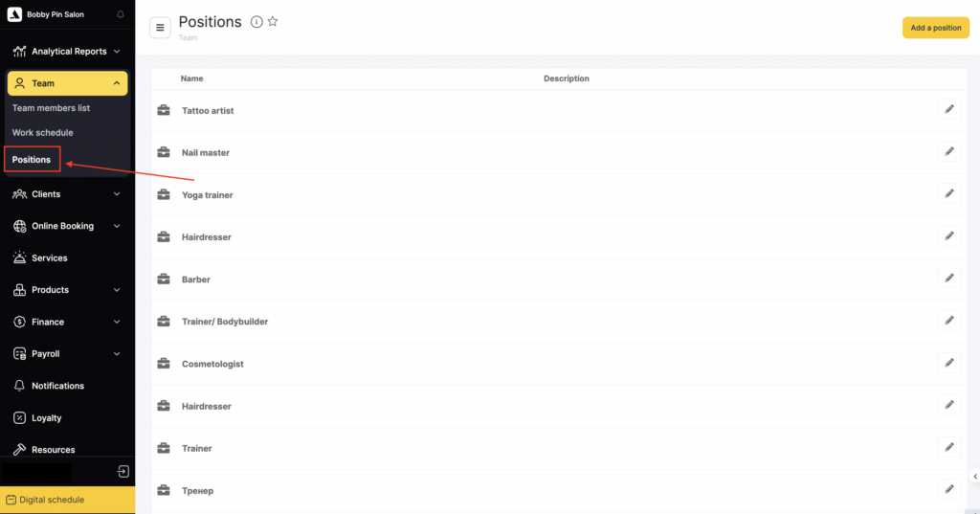
Task: Click the Team breadcrumb under Positions title
Action: click(188, 37)
